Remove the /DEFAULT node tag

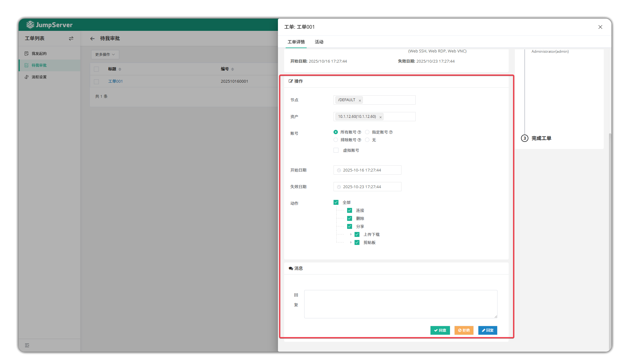pyautogui.click(x=360, y=100)
